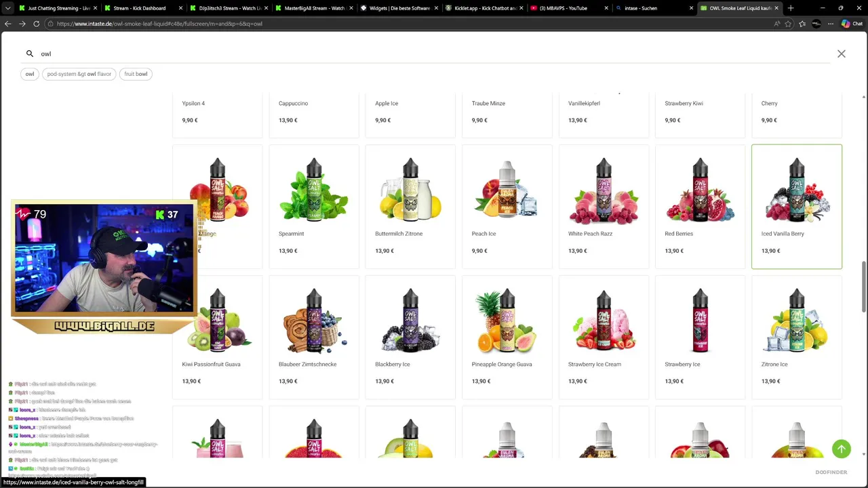The height and width of the screenshot is (488, 868).
Task: Click the Read aloud icon in the address bar
Action: (776, 24)
